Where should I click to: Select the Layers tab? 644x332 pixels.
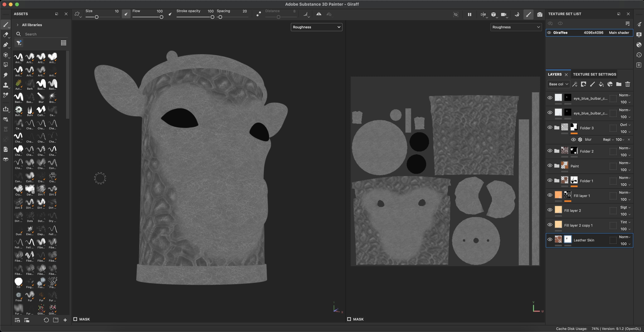click(x=554, y=74)
